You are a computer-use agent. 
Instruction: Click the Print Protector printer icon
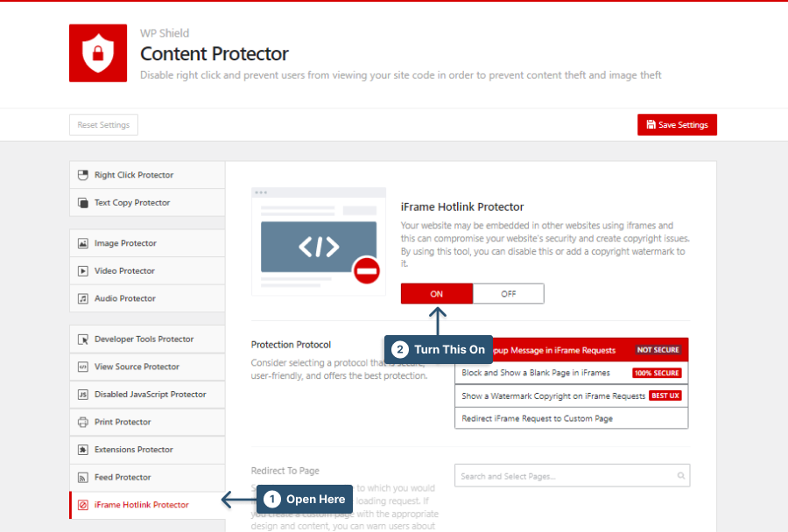tap(83, 422)
